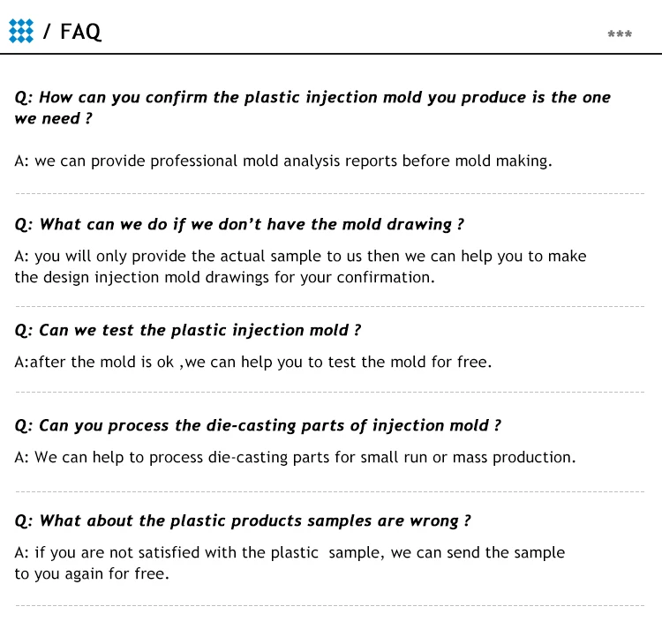Expand question about not having the mold drawing
The image size is (662, 644).
point(239,224)
